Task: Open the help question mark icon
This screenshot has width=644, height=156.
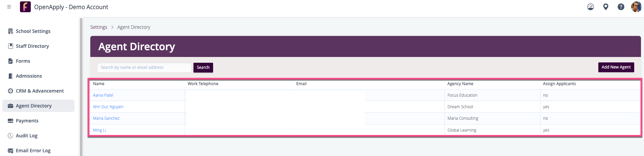Action: [621, 7]
